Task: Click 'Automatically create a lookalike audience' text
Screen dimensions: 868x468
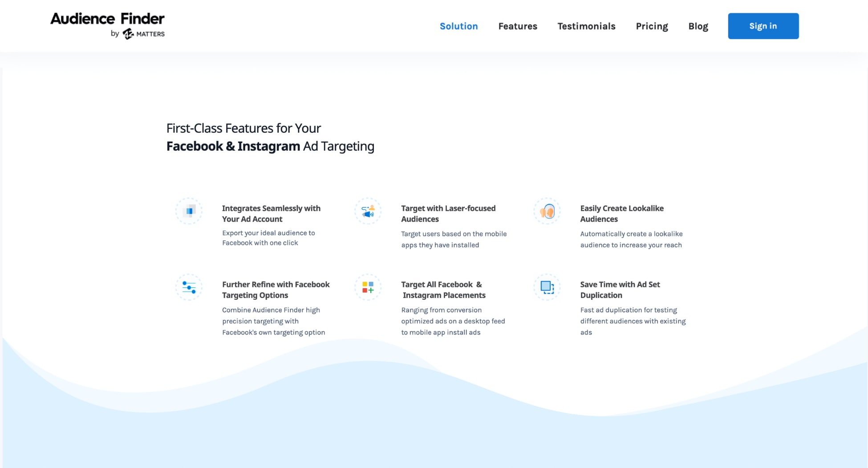Action: click(631, 239)
